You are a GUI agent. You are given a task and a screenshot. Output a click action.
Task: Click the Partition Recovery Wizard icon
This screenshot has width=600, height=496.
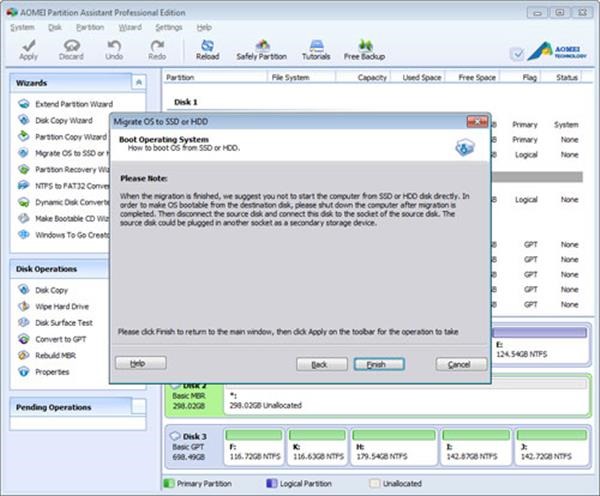(x=24, y=169)
